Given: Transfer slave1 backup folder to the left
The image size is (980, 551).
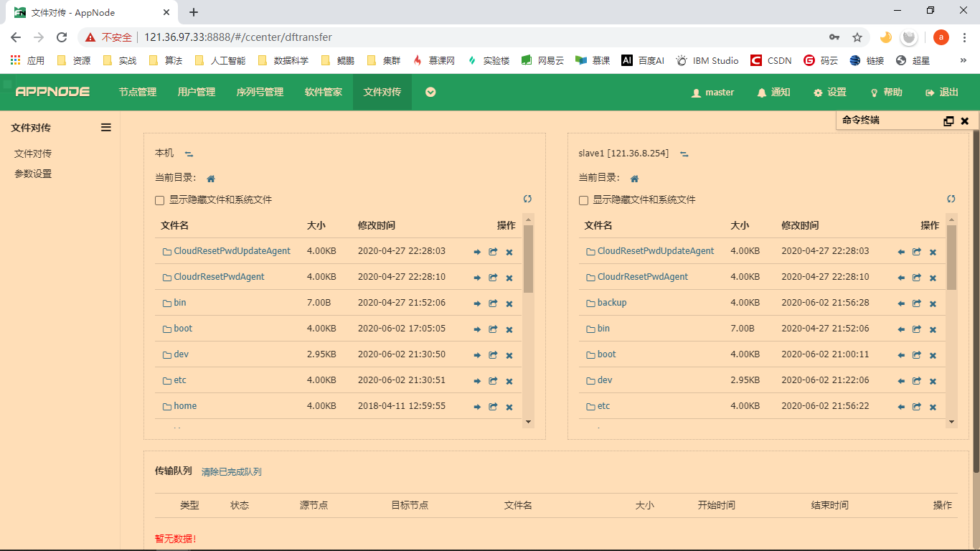Looking at the screenshot, I should 901,303.
